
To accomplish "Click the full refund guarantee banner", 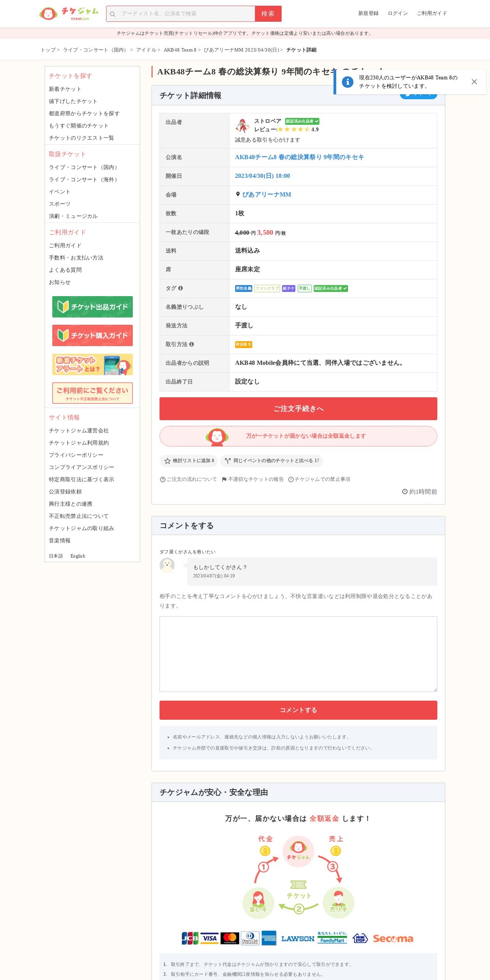I will click(298, 436).
